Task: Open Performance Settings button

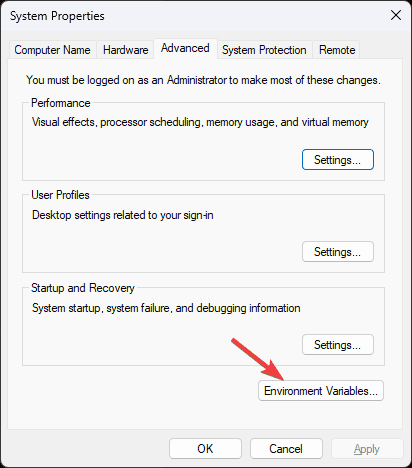Action: click(338, 160)
